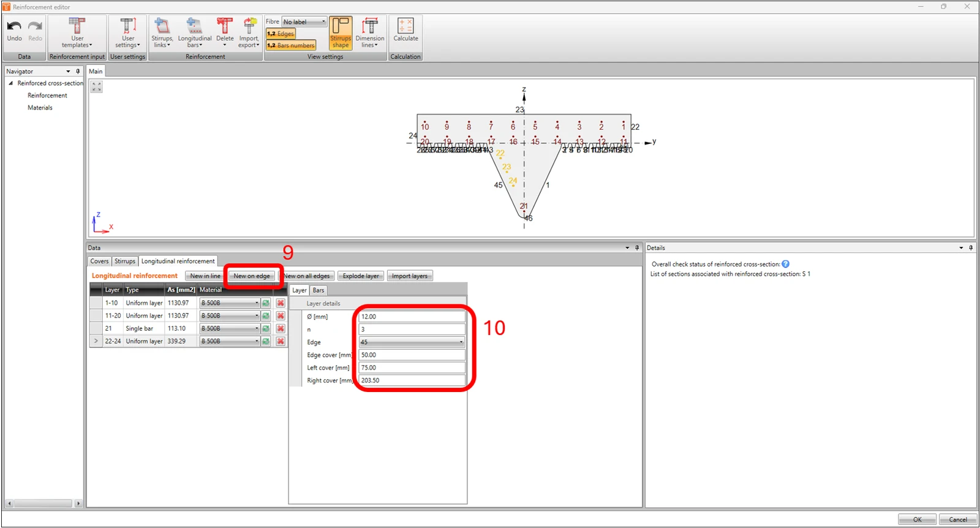980x528 pixels.
Task: Click the fit-to-view icon in Main view
Action: coord(97,87)
